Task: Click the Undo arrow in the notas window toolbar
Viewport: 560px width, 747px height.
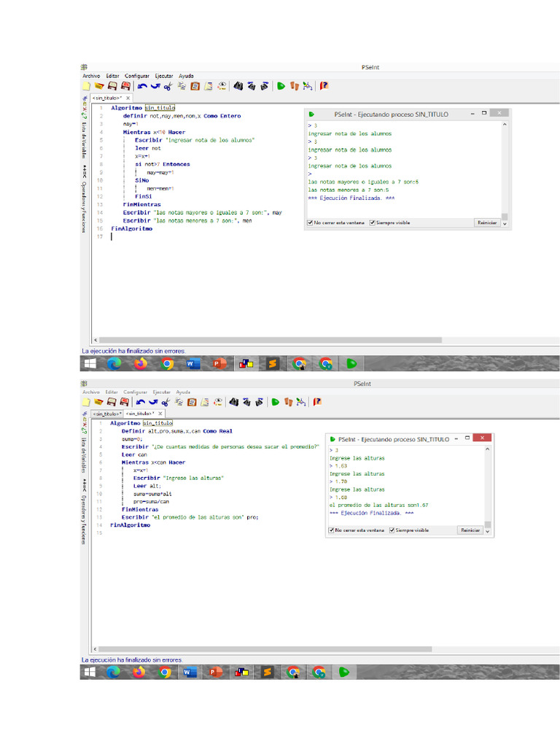Action: pyautogui.click(x=141, y=85)
